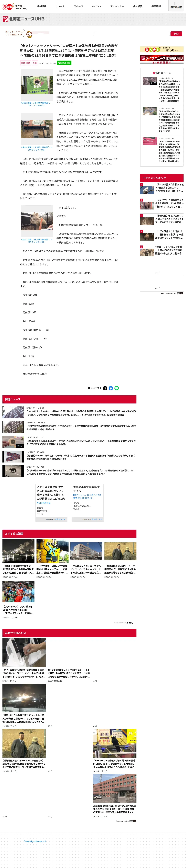This screenshot has width=186, height=868.
Task: Open the アナウンサー menu
Action: coord(117,6)
